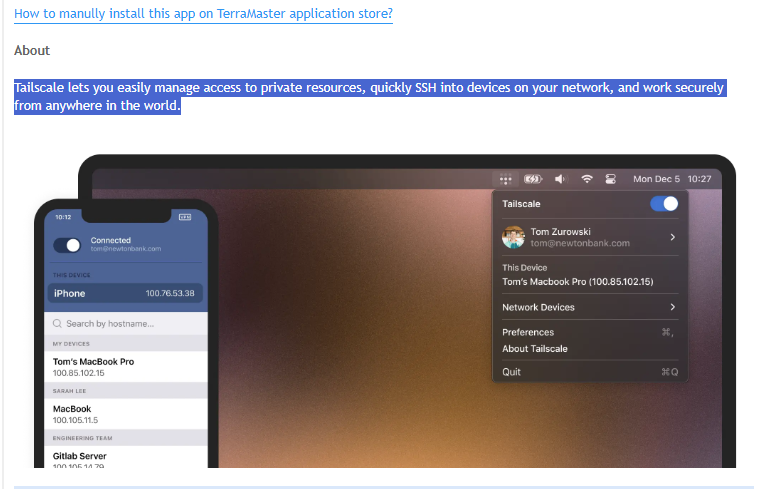Click the Tailscale title in dropdown

pyautogui.click(x=521, y=204)
